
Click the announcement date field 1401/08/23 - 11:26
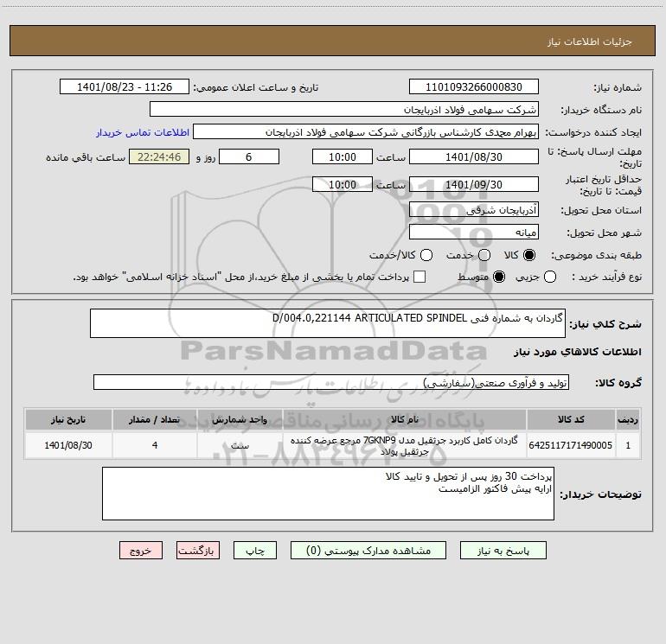tap(125, 87)
